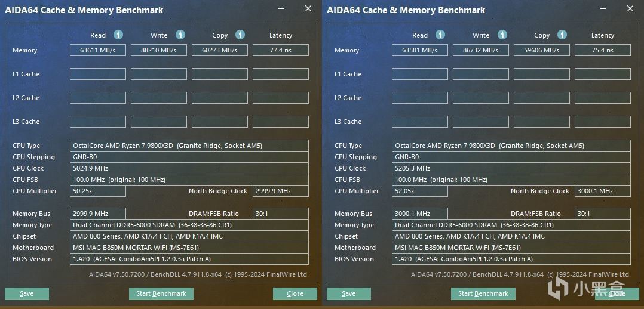The width and height of the screenshot is (644, 309).
Task: Click Start Benchmark in the right window
Action: pyautogui.click(x=483, y=294)
